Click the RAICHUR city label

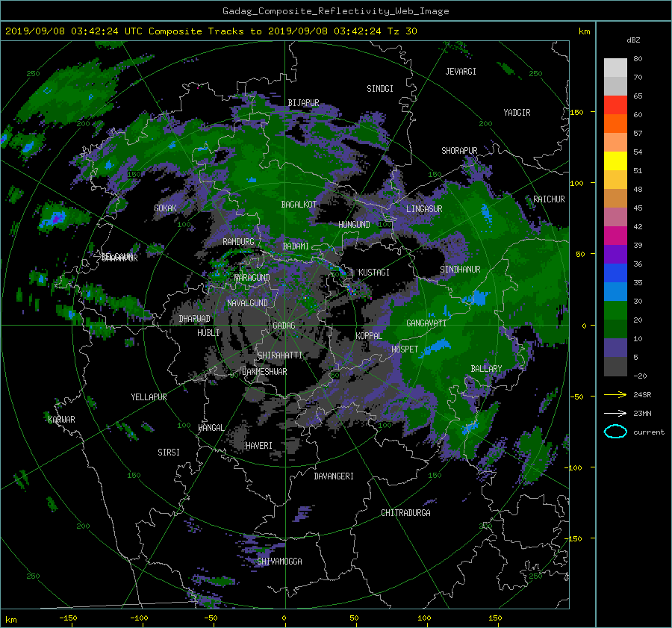[549, 199]
